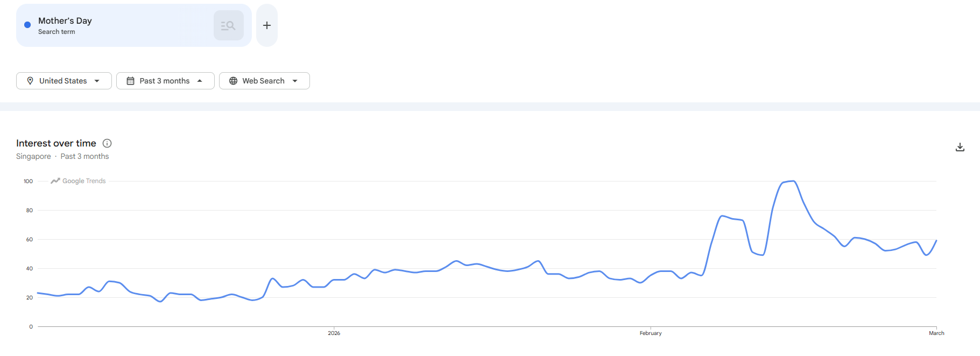Click the search icon in Mother's Day chip
The image size is (980, 356).
(228, 25)
